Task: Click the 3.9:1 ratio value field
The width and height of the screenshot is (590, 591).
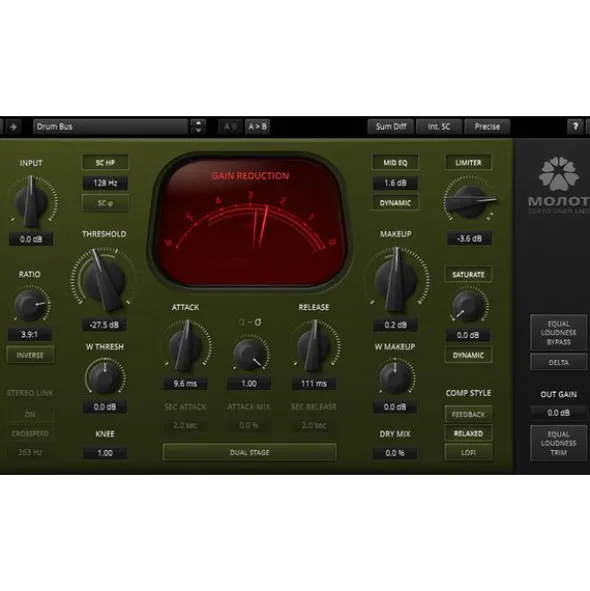Action: pos(29,335)
